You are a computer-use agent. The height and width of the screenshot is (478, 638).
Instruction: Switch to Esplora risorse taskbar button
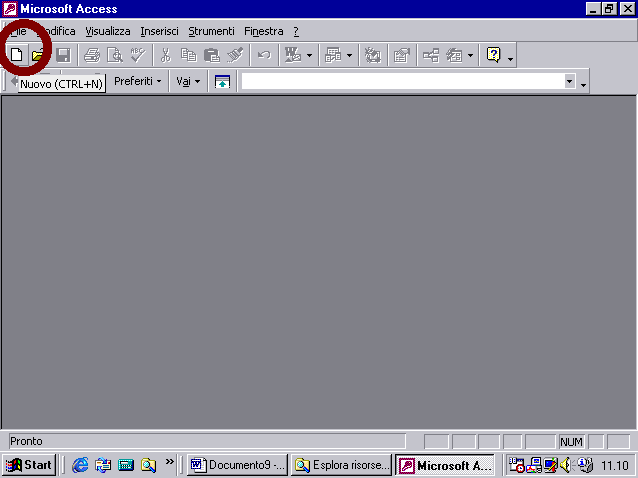[x=342, y=465]
